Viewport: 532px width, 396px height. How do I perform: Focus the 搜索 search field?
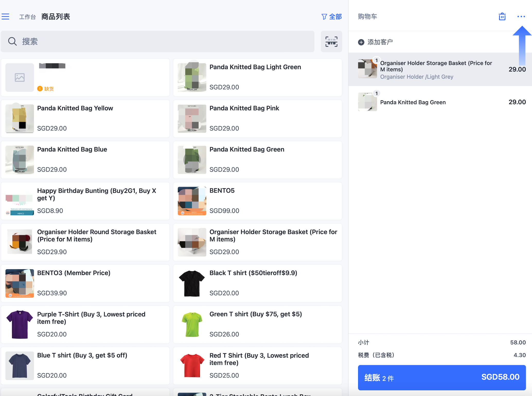(x=157, y=41)
